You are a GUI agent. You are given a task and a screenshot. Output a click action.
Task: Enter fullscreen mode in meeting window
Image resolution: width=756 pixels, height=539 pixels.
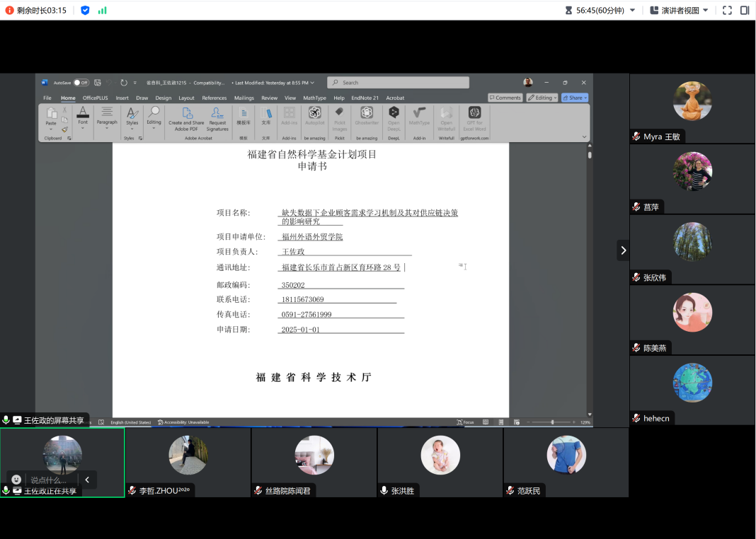click(726, 10)
